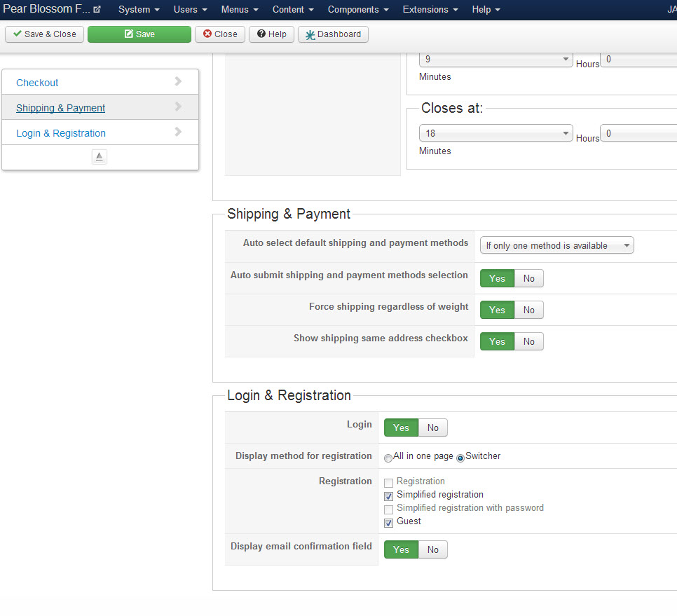Set Show shipping same address checkbox Yes

tap(497, 341)
